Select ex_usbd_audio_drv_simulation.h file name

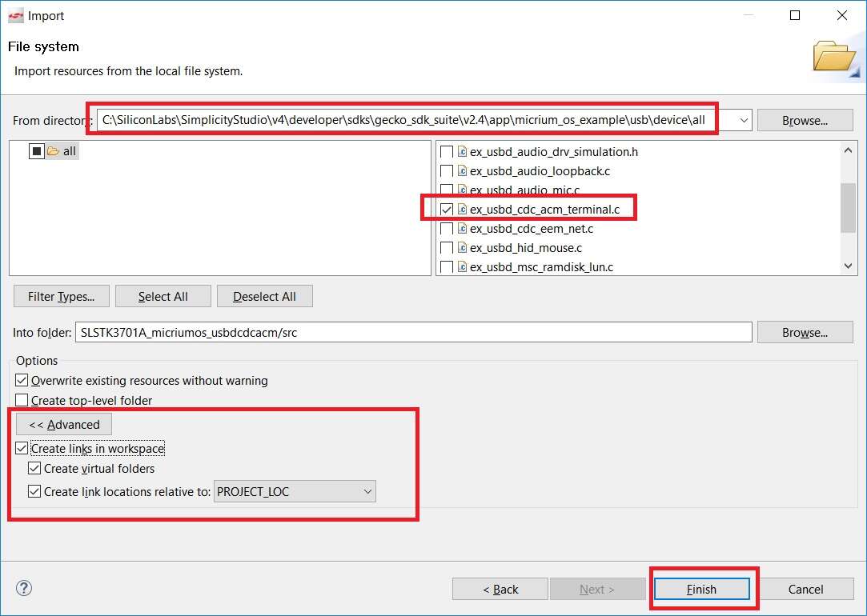[553, 151]
